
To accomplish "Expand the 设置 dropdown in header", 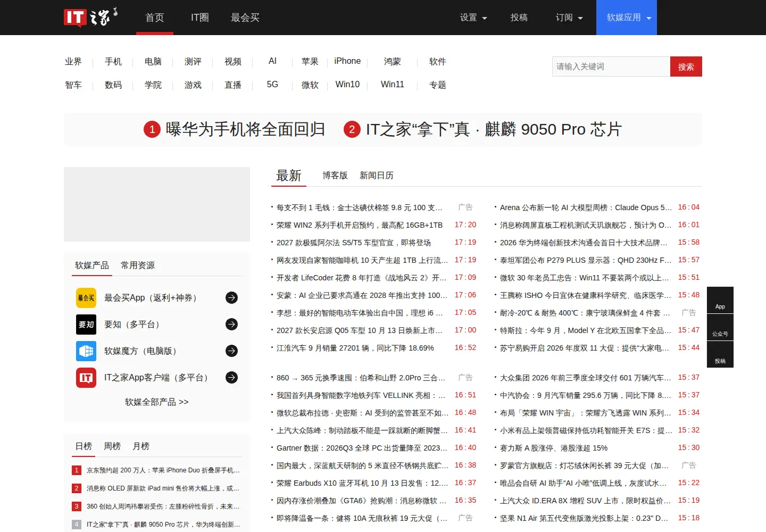I will [x=473, y=18].
